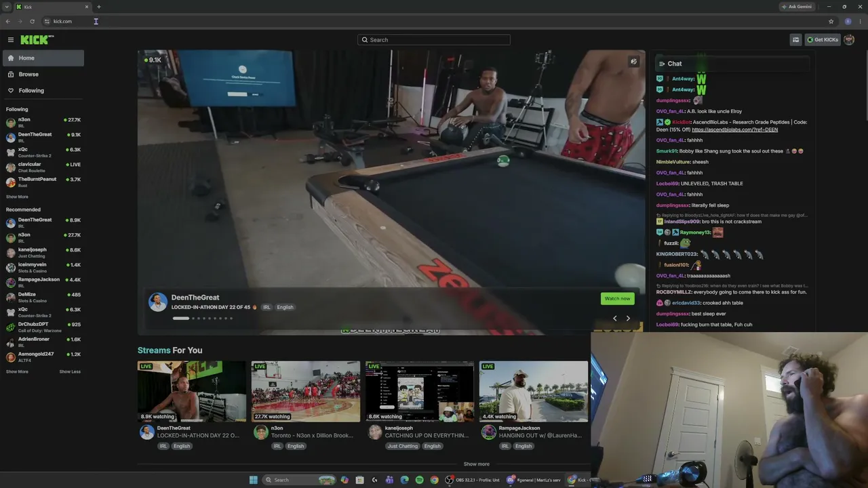The height and width of the screenshot is (488, 868).
Task: Open DrChubzDPT in Recommended list
Action: point(43,327)
